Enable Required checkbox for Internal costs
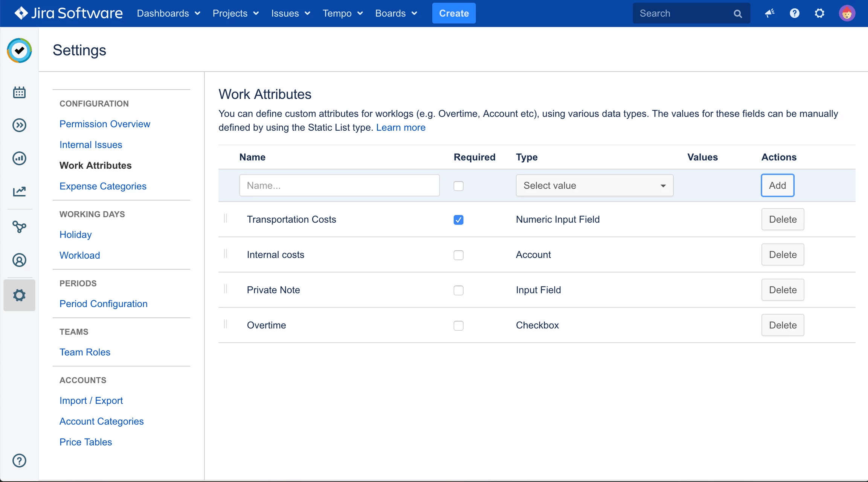868x482 pixels. point(458,255)
